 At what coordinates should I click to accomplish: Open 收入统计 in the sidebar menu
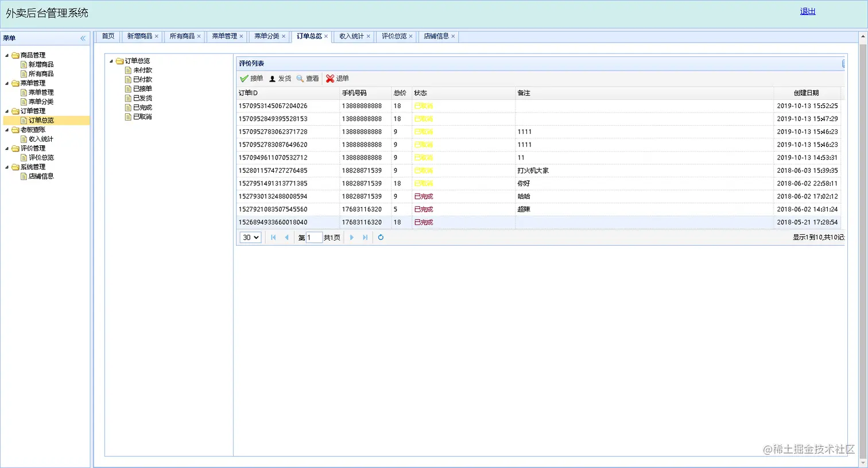tap(41, 139)
